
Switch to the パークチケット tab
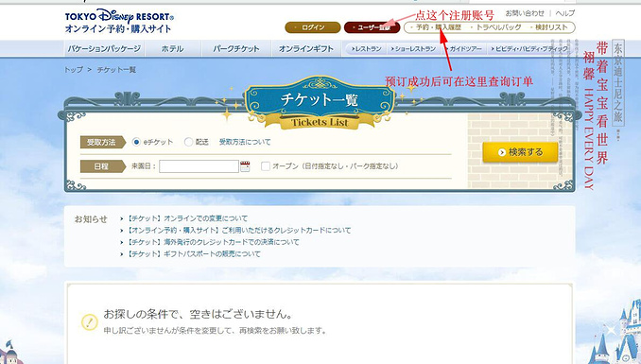pyautogui.click(x=235, y=48)
